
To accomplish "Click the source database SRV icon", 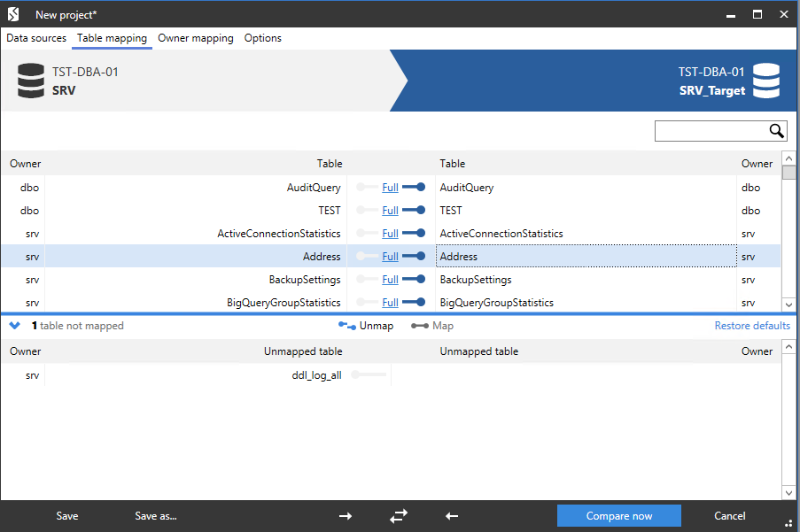I will 31,81.
